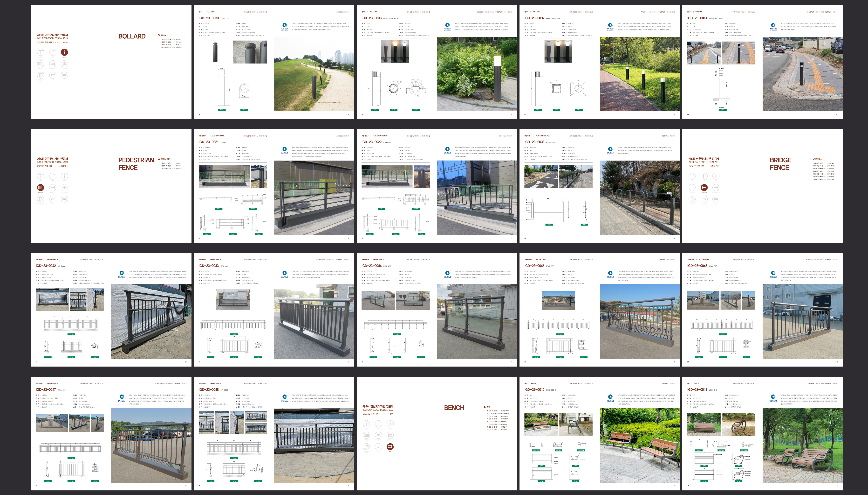Select the BOLLARD section title
This screenshot has width=868, height=495.
click(132, 36)
